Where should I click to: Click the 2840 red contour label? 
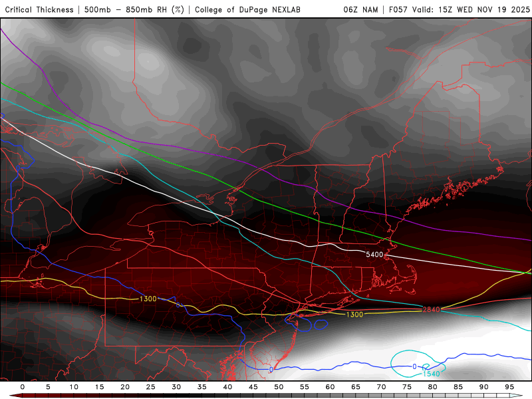pos(431,309)
